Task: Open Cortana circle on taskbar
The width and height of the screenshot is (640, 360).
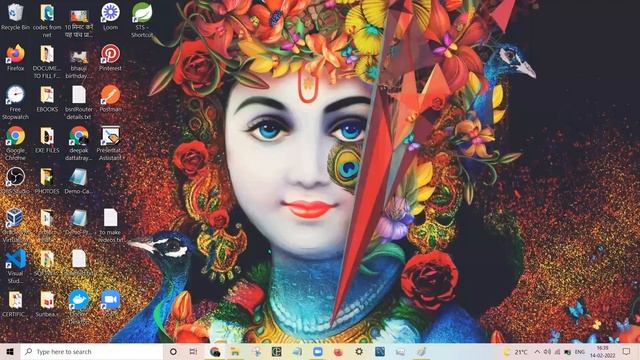Action: (x=173, y=351)
